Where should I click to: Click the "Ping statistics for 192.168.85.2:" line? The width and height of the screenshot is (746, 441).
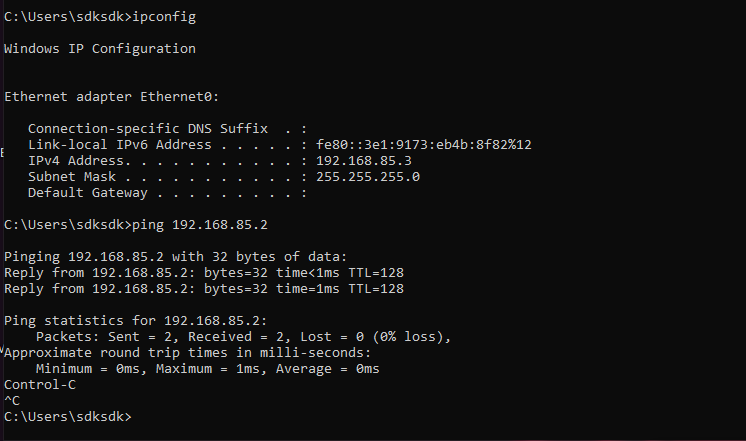136,321
